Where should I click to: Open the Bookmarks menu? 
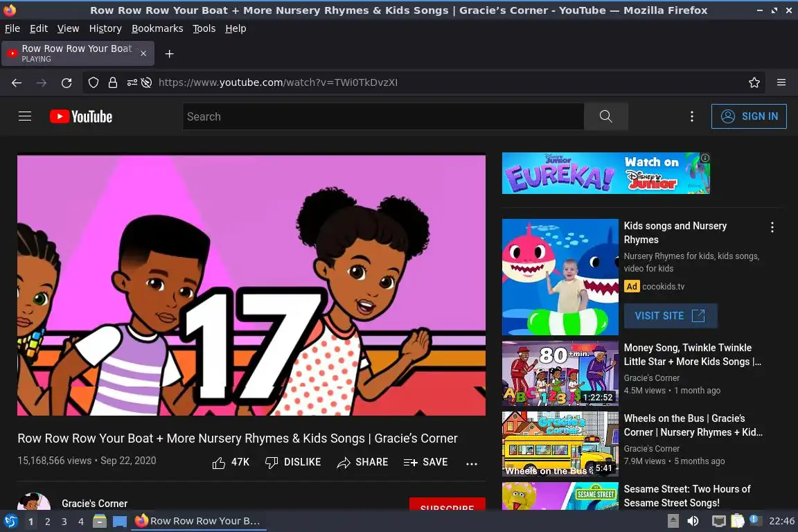[157, 28]
